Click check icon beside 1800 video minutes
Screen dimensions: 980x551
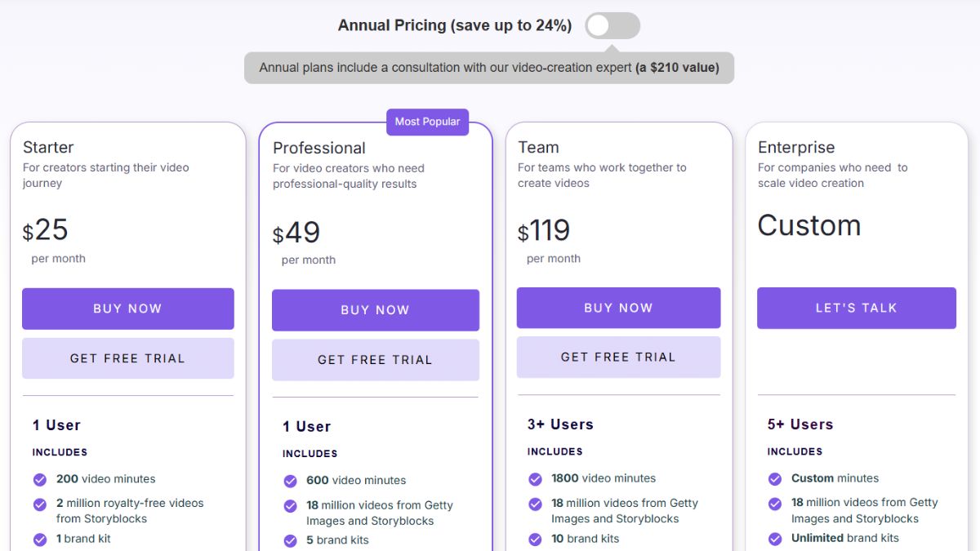tap(535, 479)
